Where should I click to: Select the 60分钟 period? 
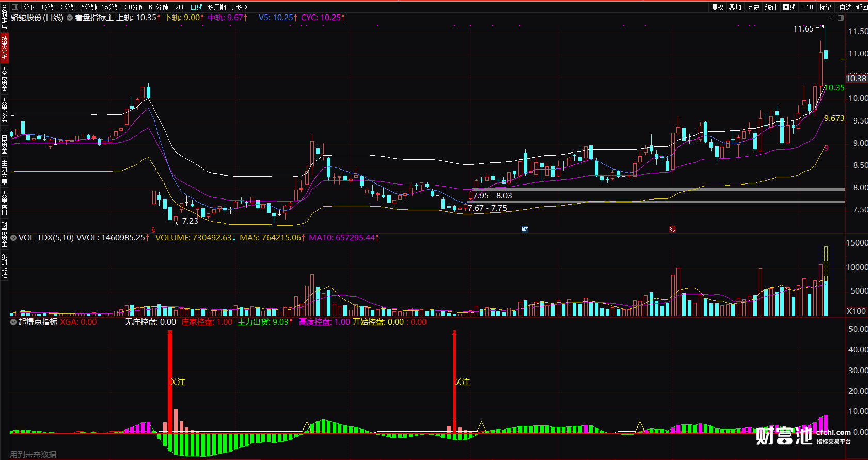pos(159,7)
